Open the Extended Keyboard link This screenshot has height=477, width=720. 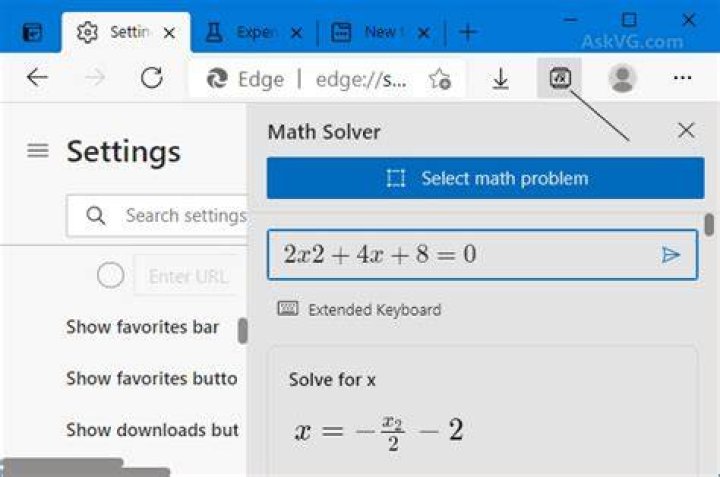pyautogui.click(x=375, y=310)
